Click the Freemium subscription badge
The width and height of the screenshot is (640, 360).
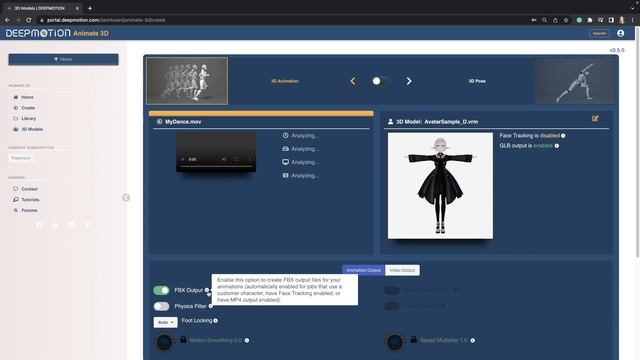21,158
